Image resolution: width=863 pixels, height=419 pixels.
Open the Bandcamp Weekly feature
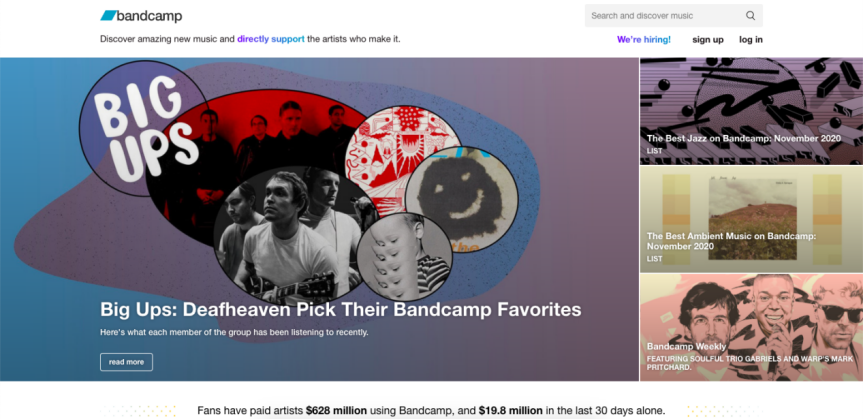coord(686,346)
